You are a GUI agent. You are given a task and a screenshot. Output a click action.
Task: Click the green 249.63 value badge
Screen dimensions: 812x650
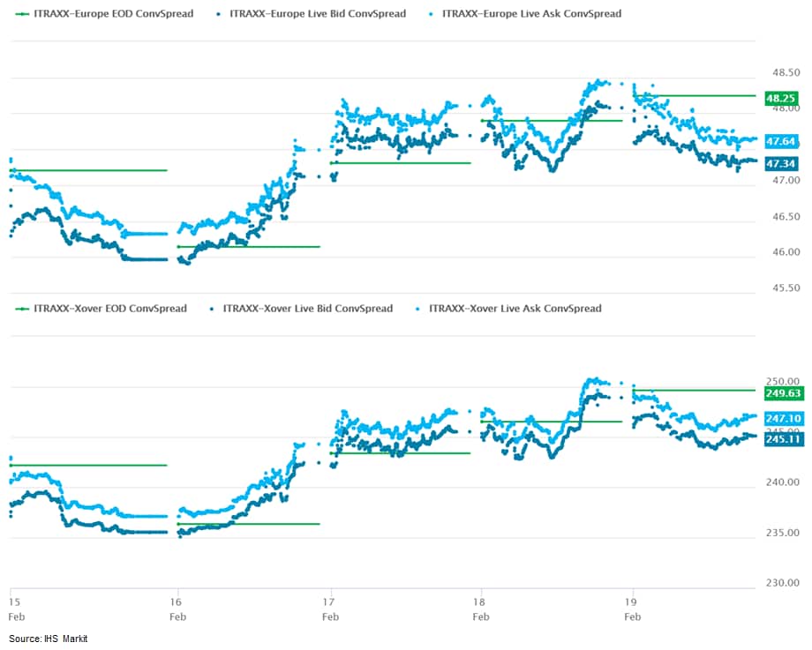pyautogui.click(x=783, y=394)
